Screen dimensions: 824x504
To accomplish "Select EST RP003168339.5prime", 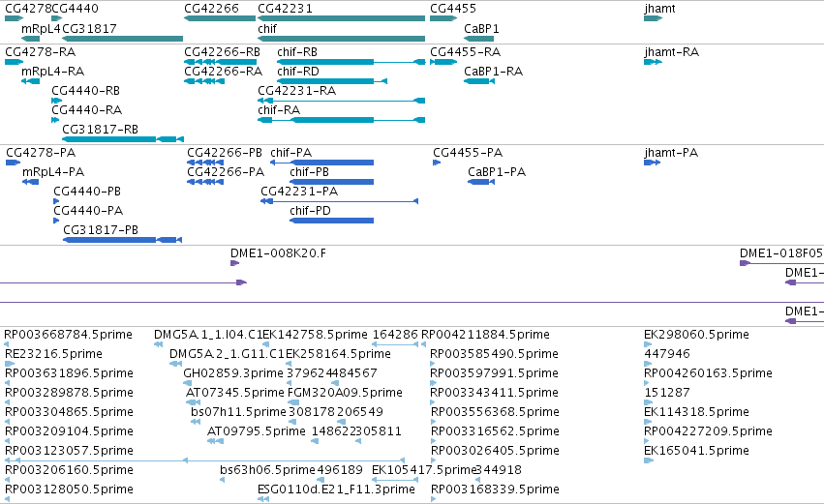I will (x=495, y=489).
